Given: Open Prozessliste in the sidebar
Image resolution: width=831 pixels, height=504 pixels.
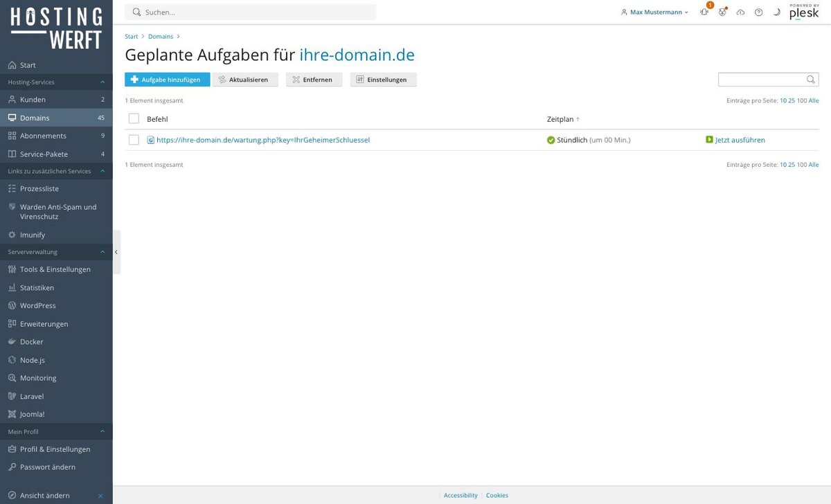Looking at the screenshot, I should pos(56,188).
